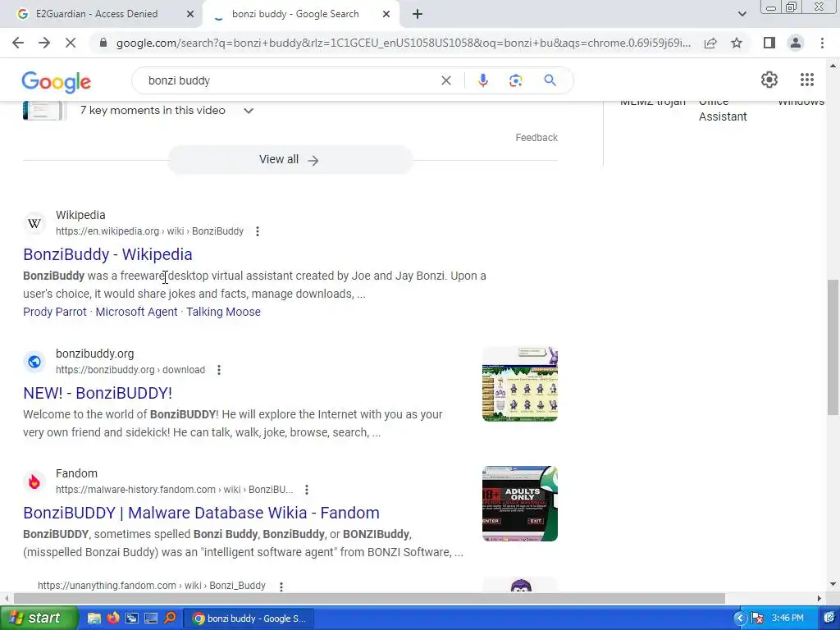Viewport: 840px width, 630px height.
Task: Open the Talking Moose sublink
Action: coord(223,312)
